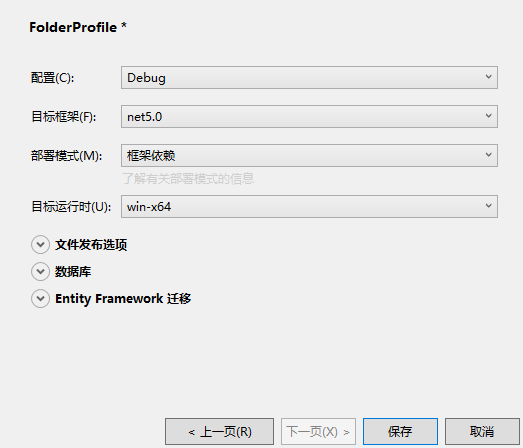Viewport: 523px width, 448px height.
Task: Go back with 上一页(R) button
Action: 219,432
